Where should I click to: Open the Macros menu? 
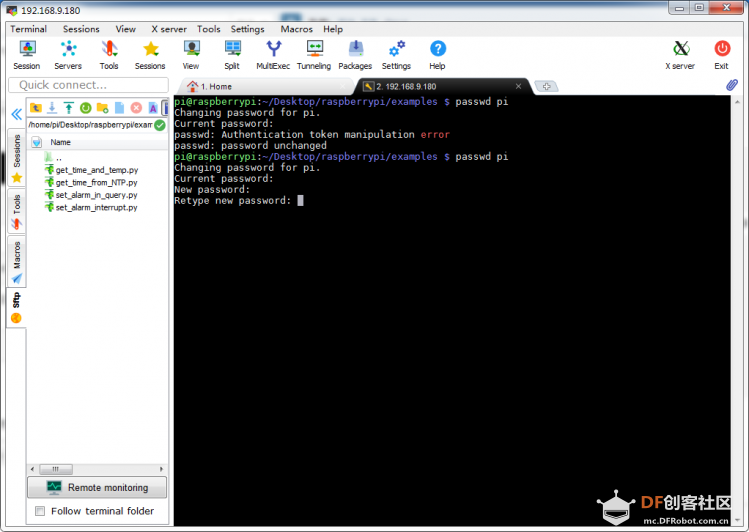pyautogui.click(x=297, y=29)
